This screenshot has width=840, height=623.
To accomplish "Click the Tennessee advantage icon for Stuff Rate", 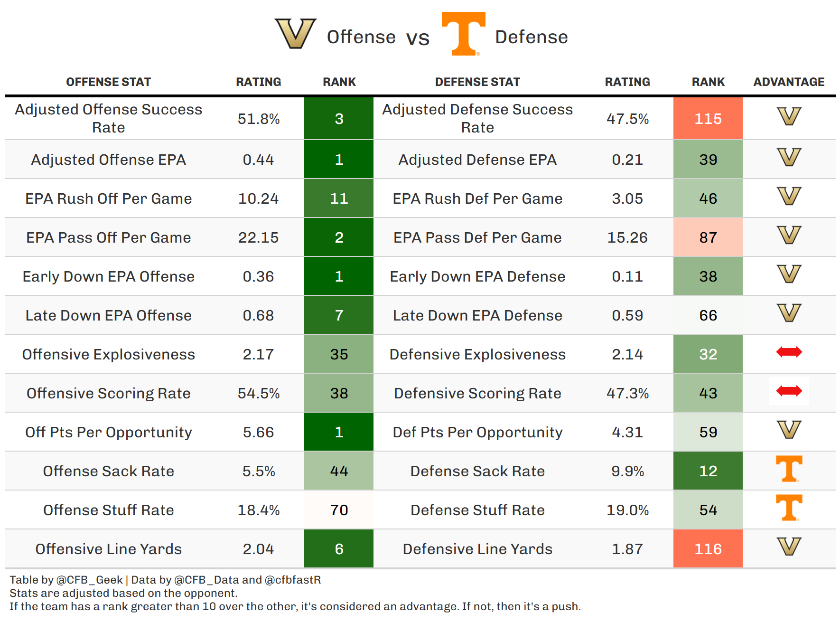I will click(x=789, y=508).
